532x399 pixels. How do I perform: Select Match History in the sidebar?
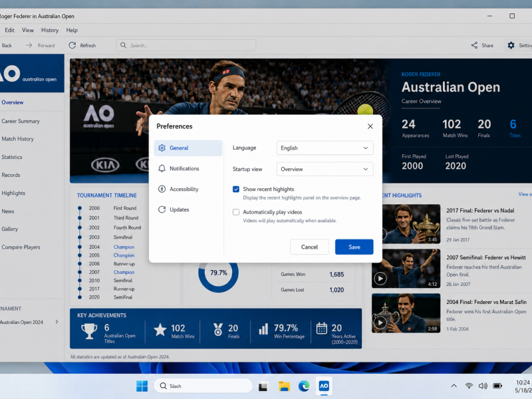tap(17, 139)
